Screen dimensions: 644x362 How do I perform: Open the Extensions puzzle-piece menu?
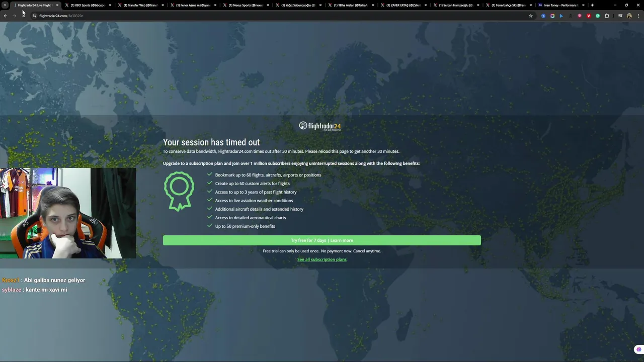607,16
